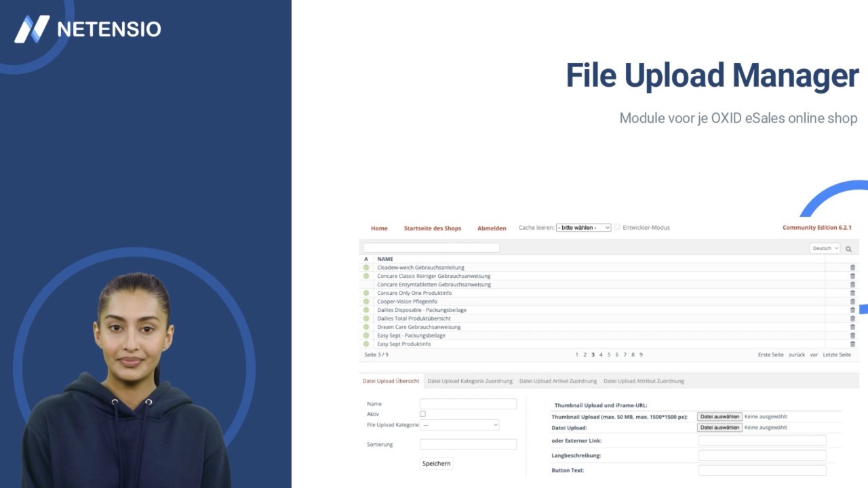Jump to Erste Seite

771,354
